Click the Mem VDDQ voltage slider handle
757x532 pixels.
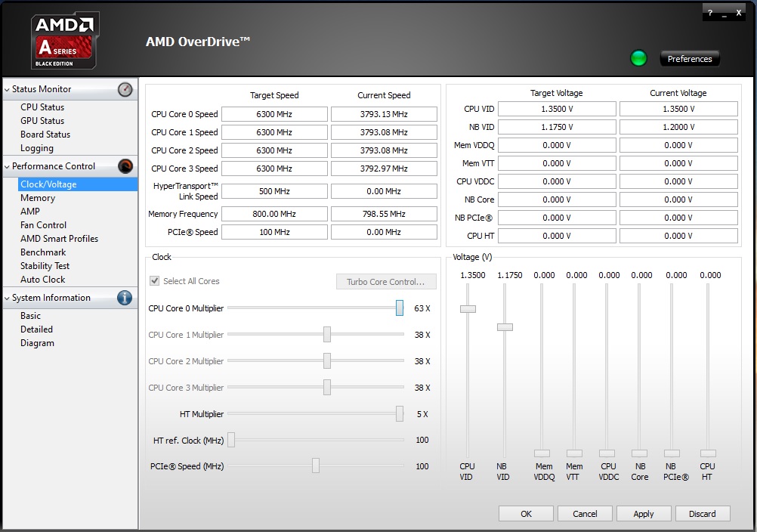pyautogui.click(x=542, y=453)
